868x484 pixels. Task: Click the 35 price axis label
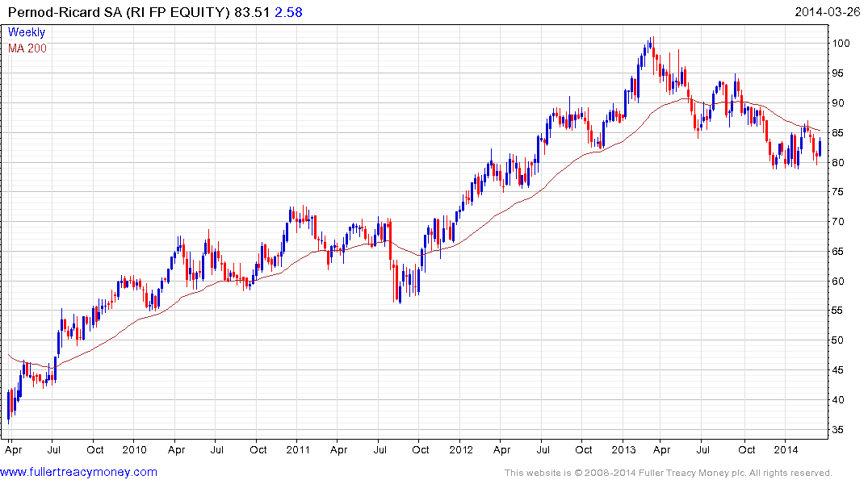pos(839,430)
